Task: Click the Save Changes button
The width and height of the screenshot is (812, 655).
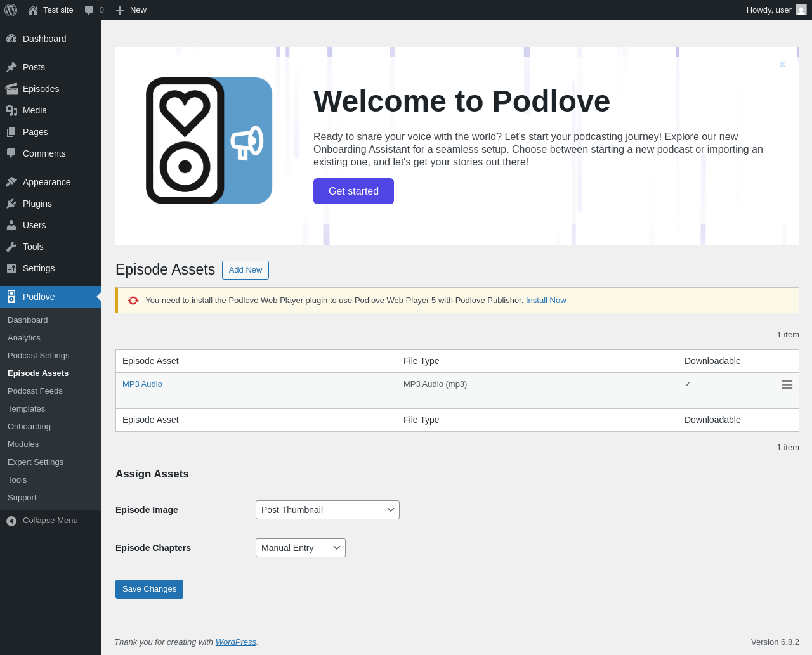Action: click(x=149, y=589)
